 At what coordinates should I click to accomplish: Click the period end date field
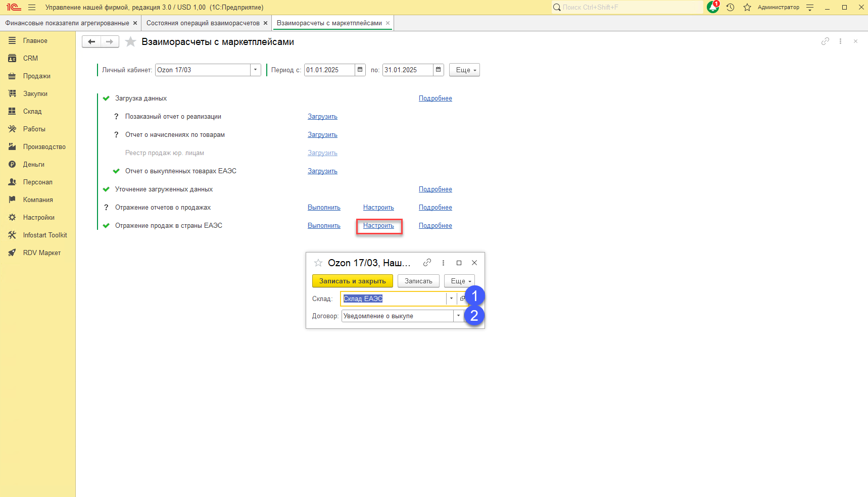point(408,70)
